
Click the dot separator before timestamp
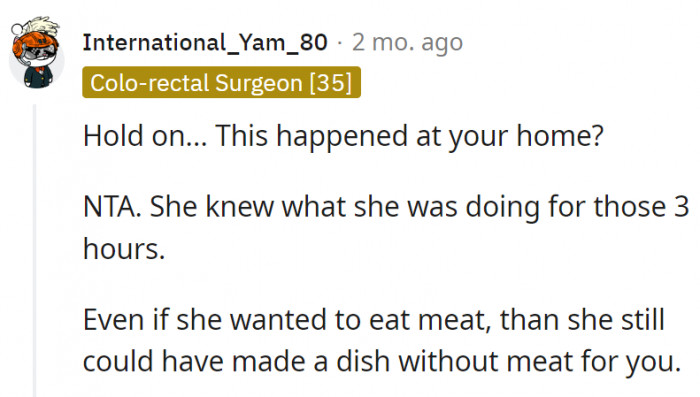[x=340, y=43]
